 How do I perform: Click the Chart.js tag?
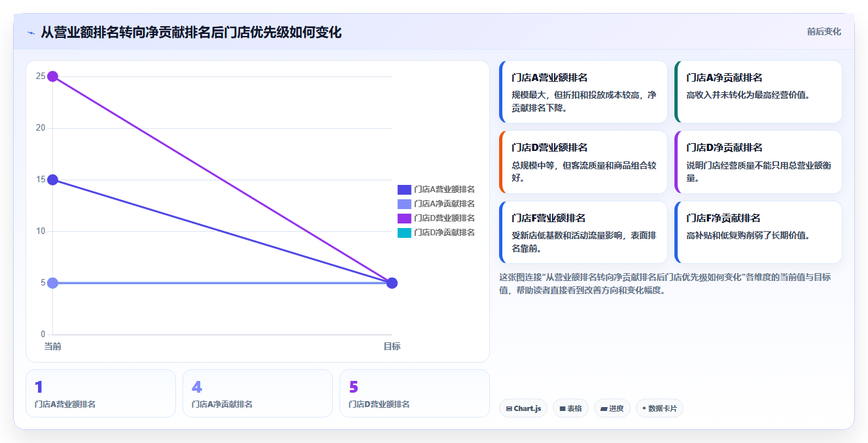point(523,408)
